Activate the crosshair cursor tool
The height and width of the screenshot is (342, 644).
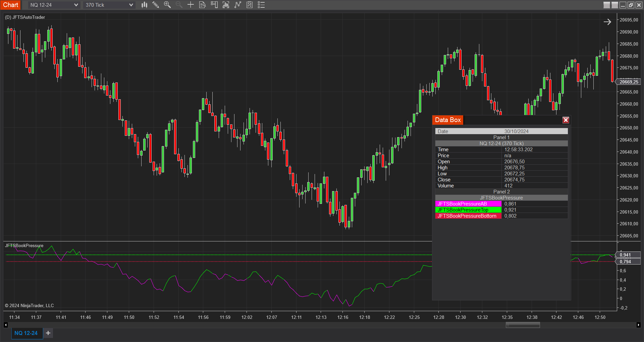click(191, 5)
